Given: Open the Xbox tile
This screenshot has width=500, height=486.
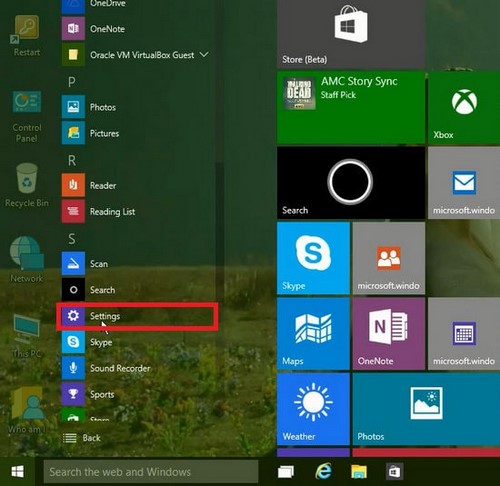Looking at the screenshot, I should point(464,107).
